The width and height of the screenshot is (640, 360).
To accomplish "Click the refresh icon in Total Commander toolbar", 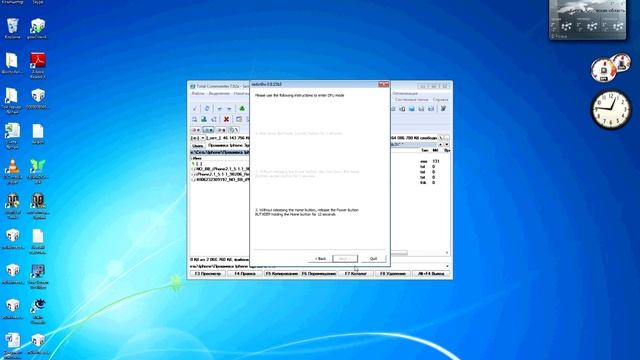I will 207,108.
